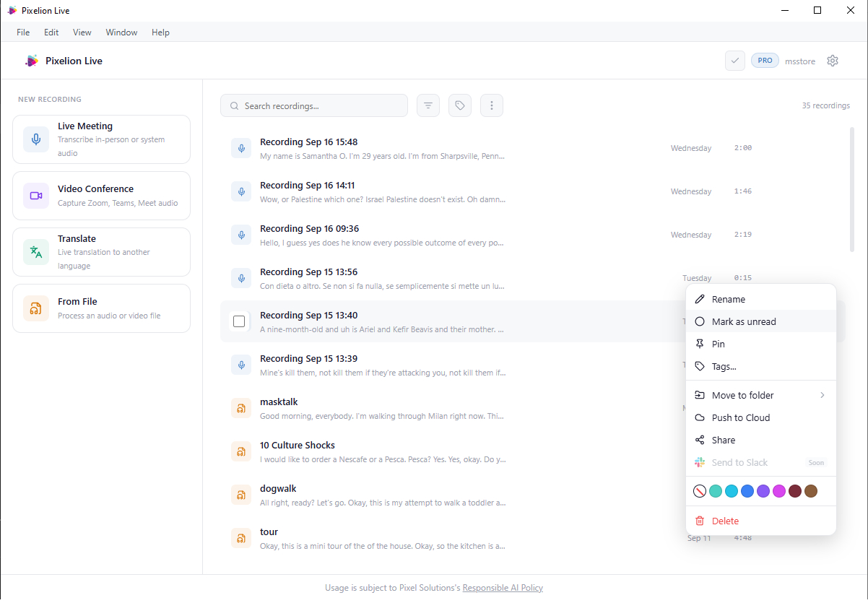Screen dimensions: 868x603
Task: Open the Translate recording option
Action: pyautogui.click(x=101, y=252)
